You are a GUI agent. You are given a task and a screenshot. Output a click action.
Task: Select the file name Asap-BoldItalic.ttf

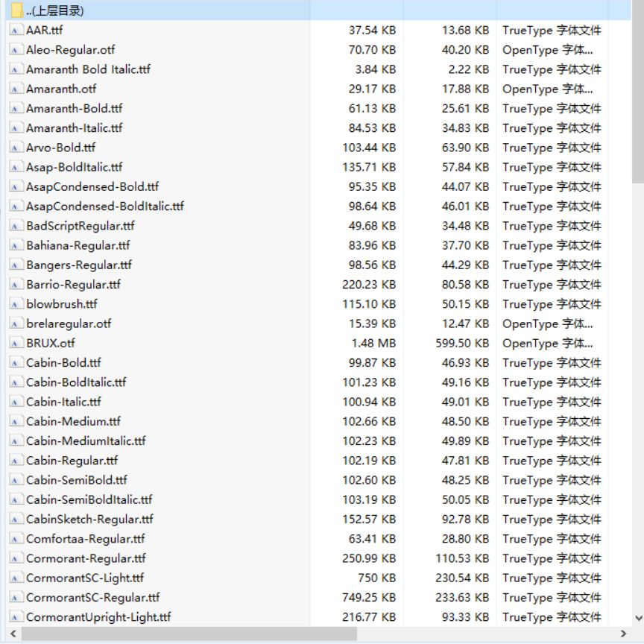tap(75, 167)
